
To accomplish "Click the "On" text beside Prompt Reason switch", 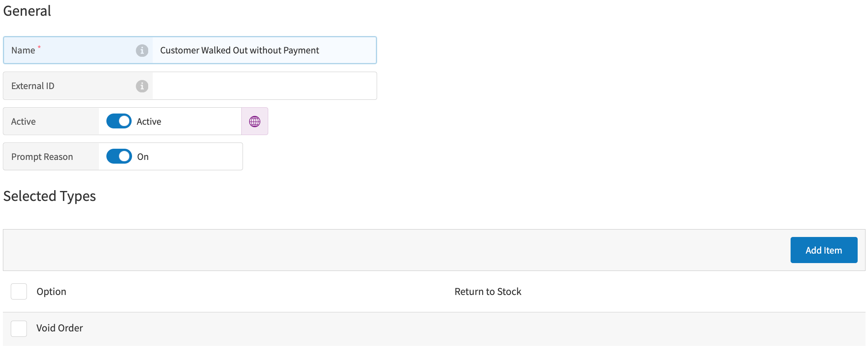I will (x=143, y=157).
